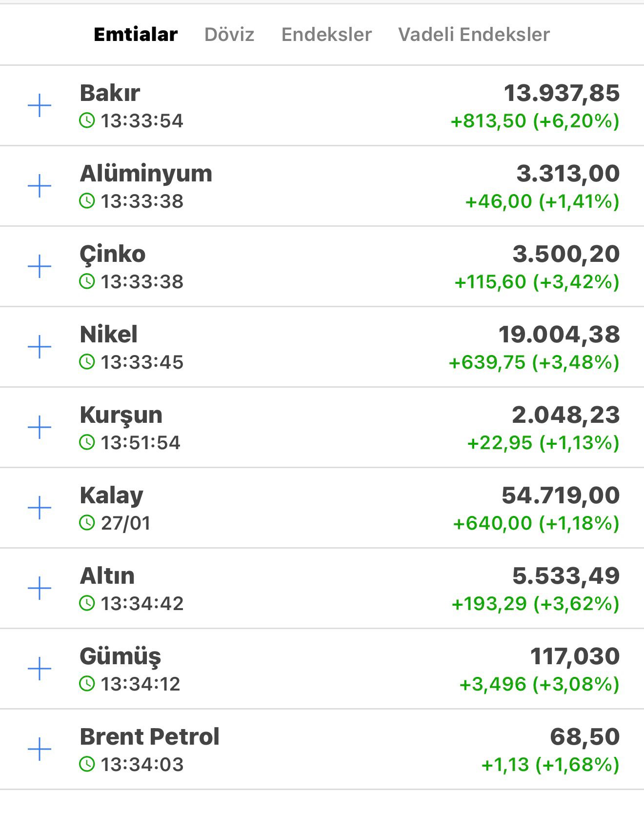
Task: Add Alüminyum using its plus icon
Action: [x=40, y=186]
